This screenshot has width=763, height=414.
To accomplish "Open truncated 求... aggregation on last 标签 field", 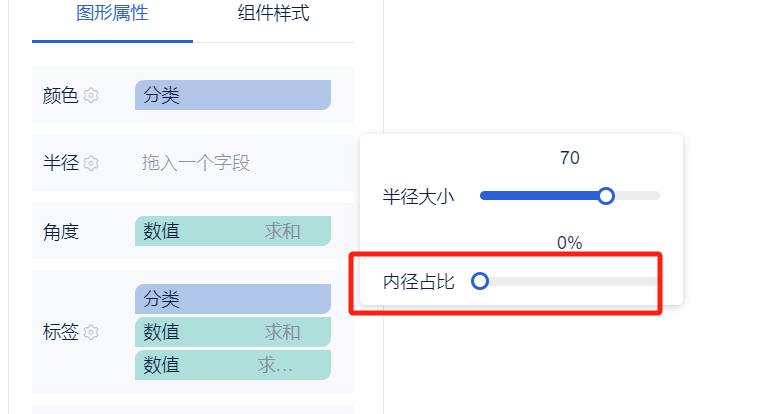I will coord(275,365).
